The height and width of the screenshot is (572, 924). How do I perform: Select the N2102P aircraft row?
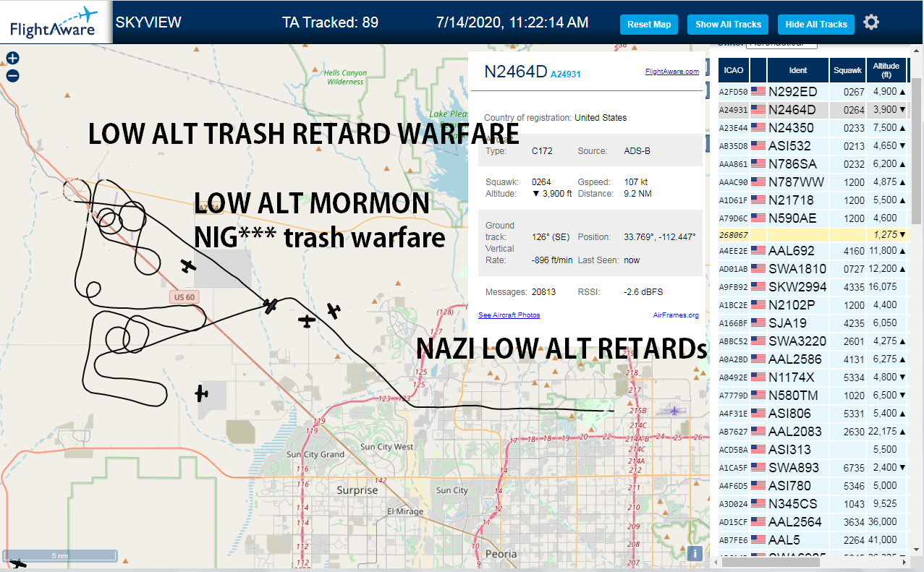(813, 305)
